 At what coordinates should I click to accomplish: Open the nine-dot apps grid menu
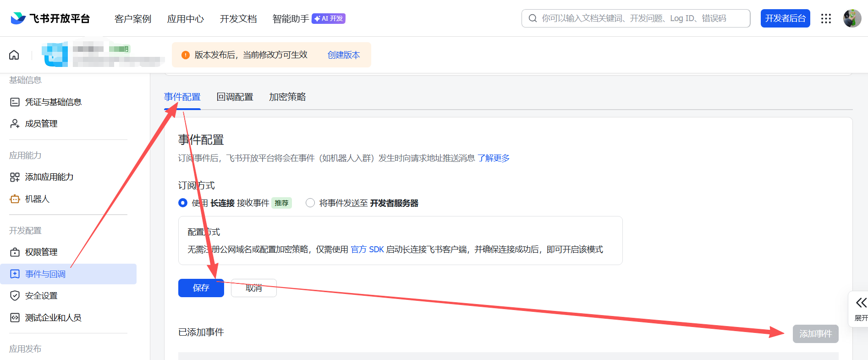826,18
